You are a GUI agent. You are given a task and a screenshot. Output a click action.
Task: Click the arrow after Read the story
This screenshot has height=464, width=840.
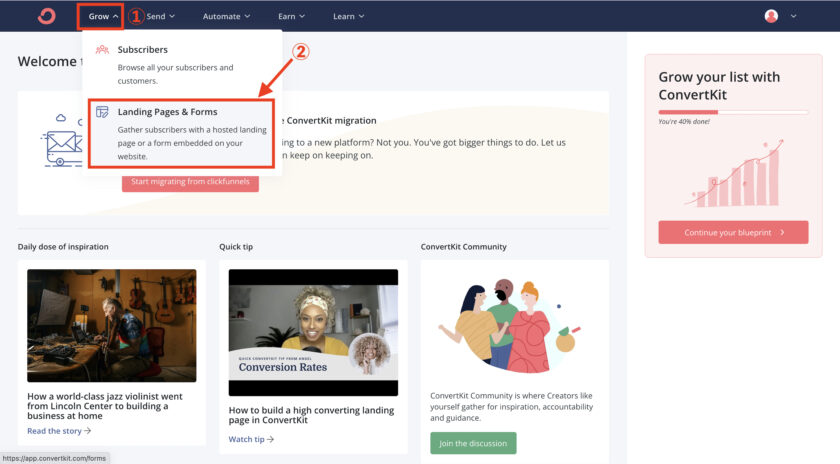pos(87,431)
